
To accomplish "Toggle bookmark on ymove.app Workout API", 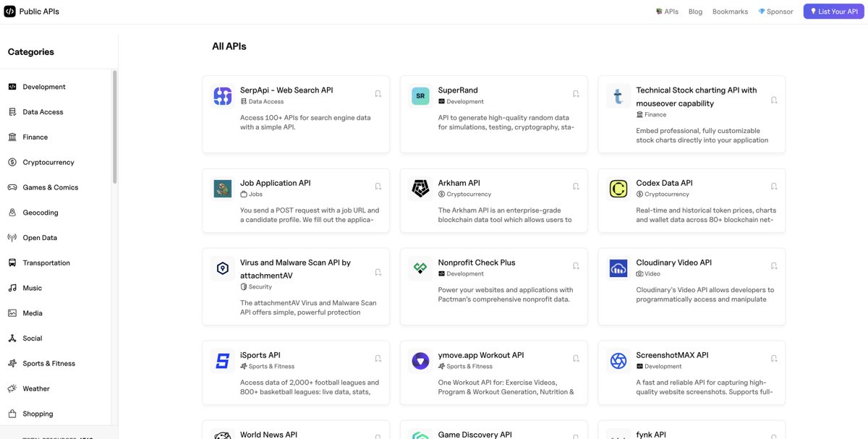I will (576, 358).
